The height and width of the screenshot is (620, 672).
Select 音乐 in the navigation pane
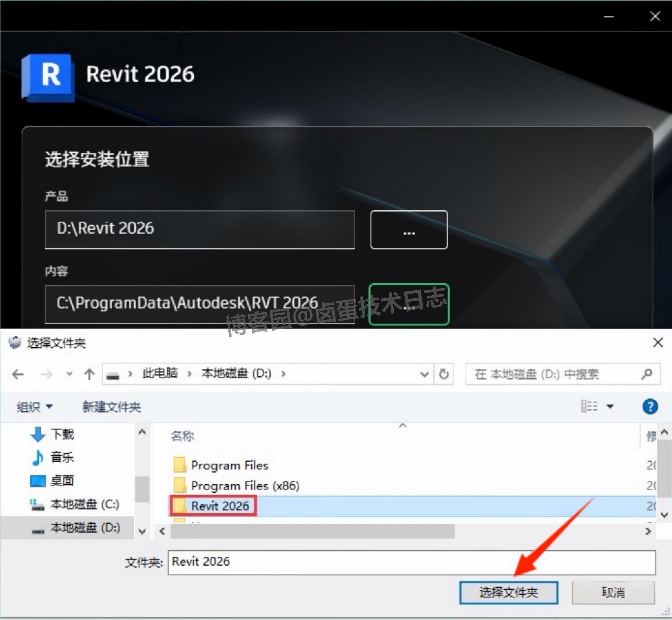[x=62, y=457]
